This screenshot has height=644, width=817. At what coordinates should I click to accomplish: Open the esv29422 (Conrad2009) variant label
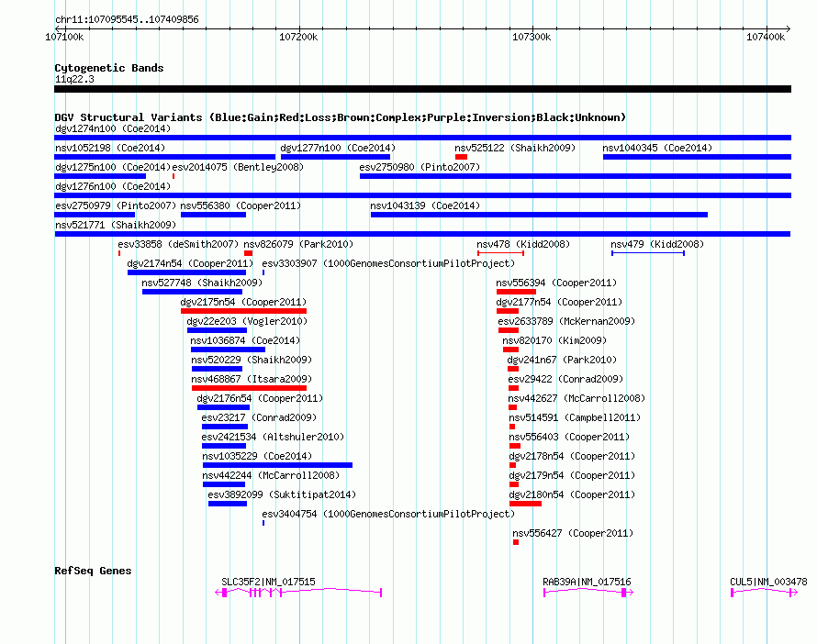pos(565,379)
